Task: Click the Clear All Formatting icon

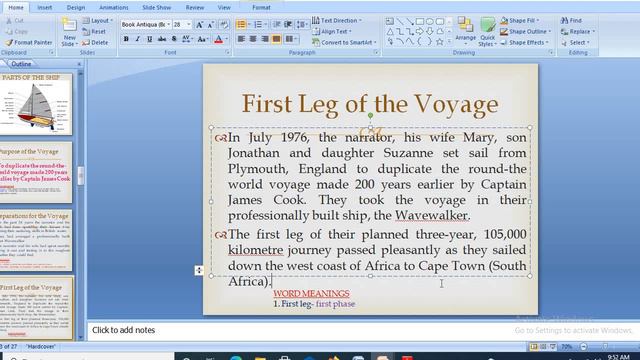Action: tap(224, 25)
